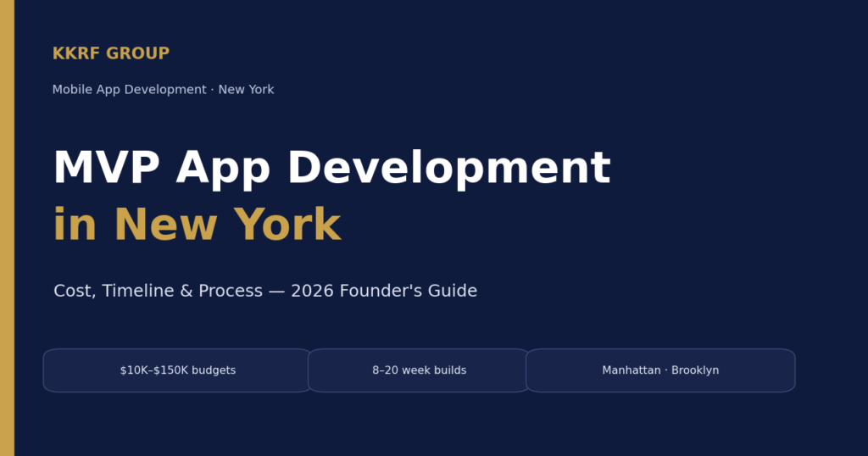Click 'Mobile App Development · New York' subtitle
Screen dimensions: 868x456
pos(164,90)
